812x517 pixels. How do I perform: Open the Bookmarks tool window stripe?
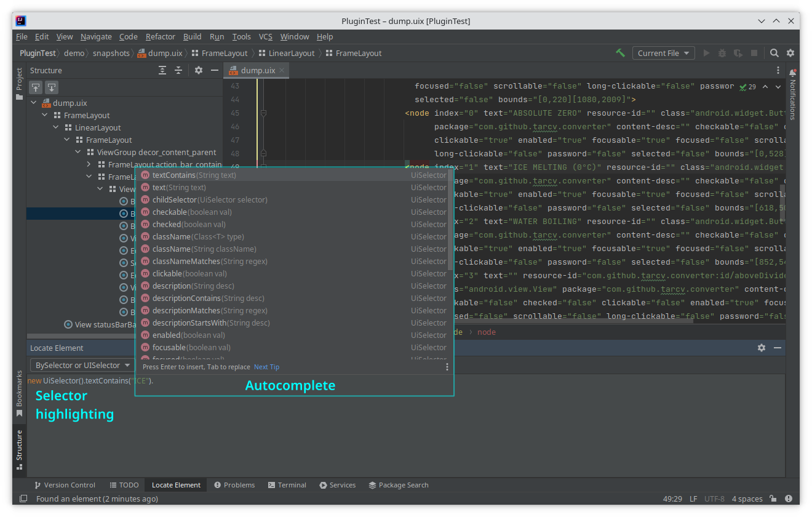point(19,394)
